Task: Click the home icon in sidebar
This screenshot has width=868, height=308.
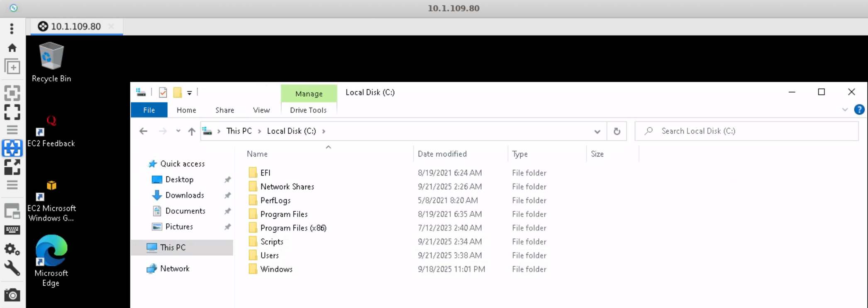Action: click(12, 48)
